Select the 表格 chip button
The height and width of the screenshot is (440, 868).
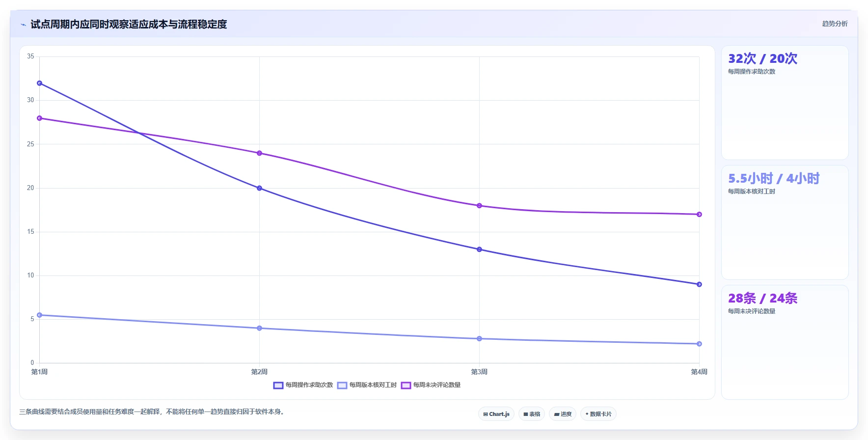click(x=532, y=414)
